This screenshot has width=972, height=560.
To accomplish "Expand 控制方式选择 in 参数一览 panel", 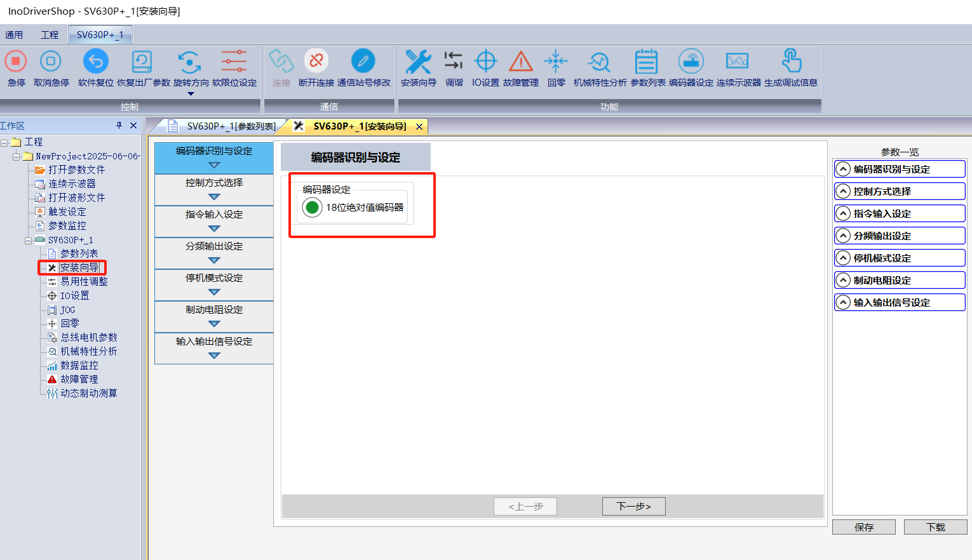I will [x=843, y=191].
